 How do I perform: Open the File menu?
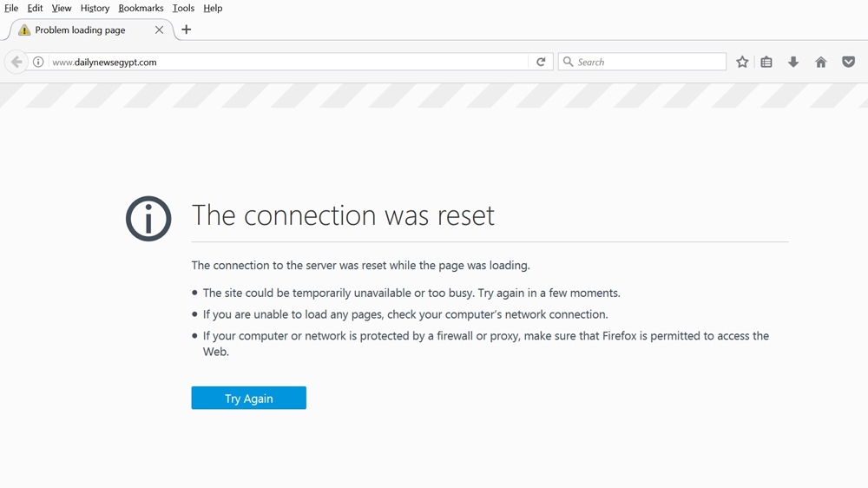[11, 8]
